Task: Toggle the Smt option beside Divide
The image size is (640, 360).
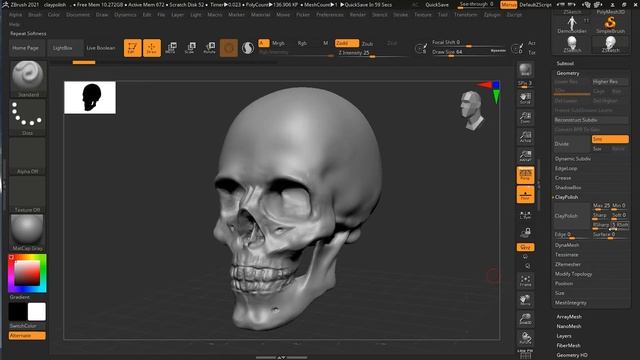Action: click(x=610, y=139)
